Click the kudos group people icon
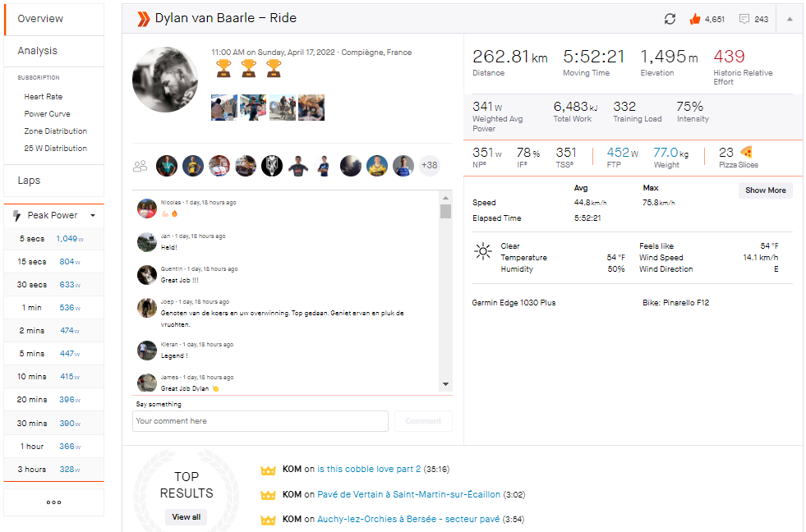The width and height of the screenshot is (806, 532). pyautogui.click(x=140, y=167)
